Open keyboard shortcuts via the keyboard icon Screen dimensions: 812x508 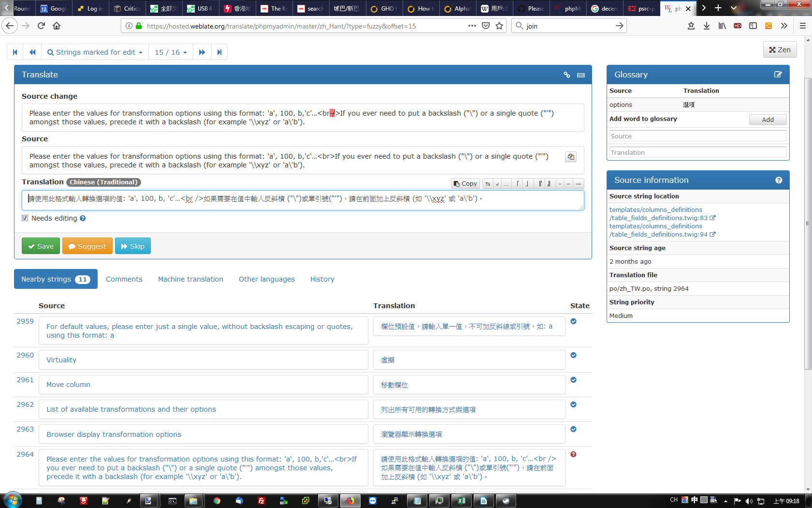580,75
